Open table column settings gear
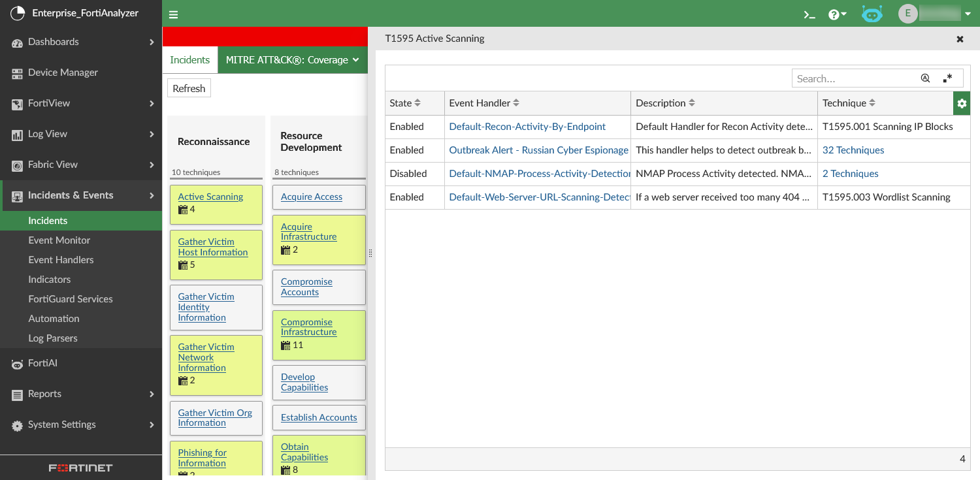Image resolution: width=980 pixels, height=480 pixels. click(x=962, y=103)
